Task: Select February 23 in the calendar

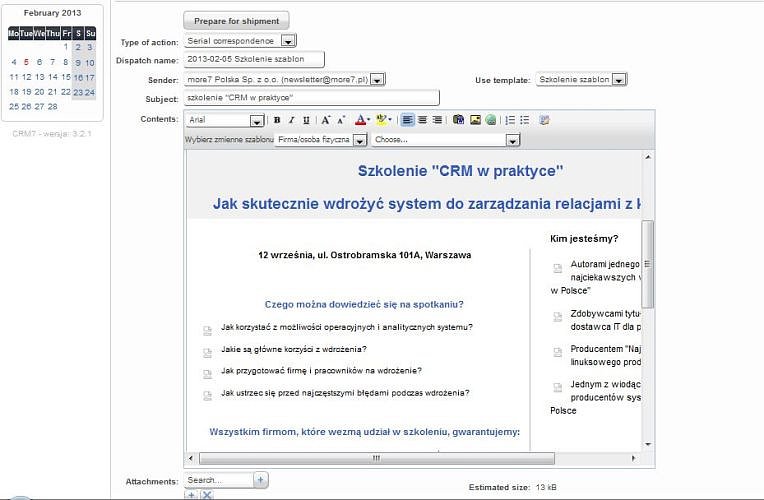Action: [78, 93]
